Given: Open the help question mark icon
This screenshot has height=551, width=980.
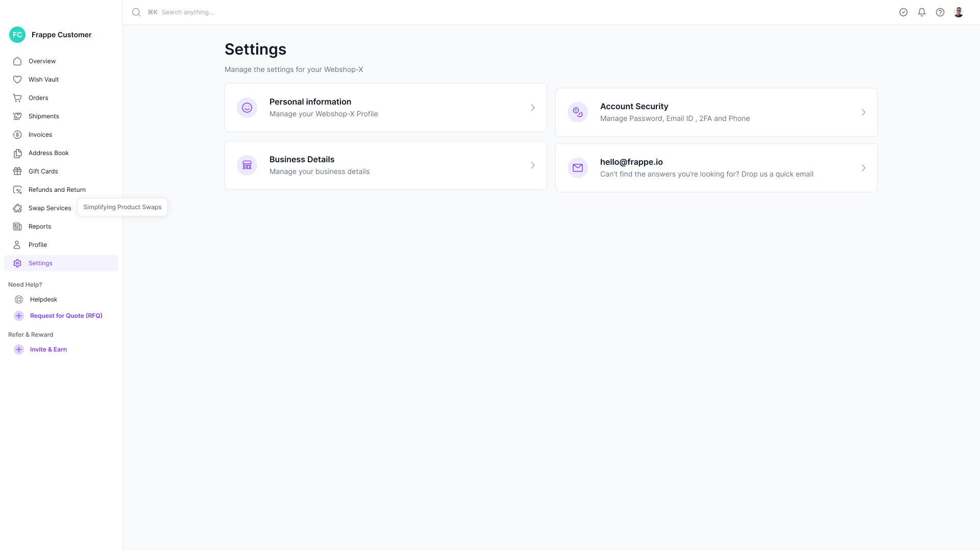Looking at the screenshot, I should tap(940, 12).
